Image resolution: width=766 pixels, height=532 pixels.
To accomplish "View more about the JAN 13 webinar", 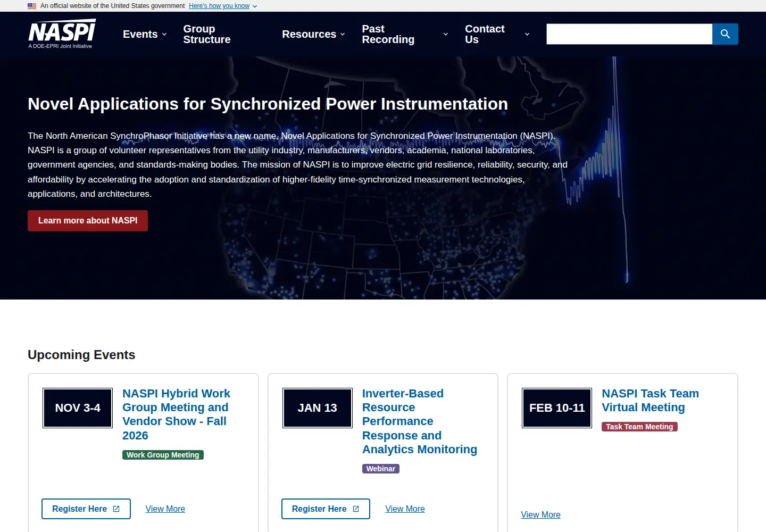I will pyautogui.click(x=405, y=509).
